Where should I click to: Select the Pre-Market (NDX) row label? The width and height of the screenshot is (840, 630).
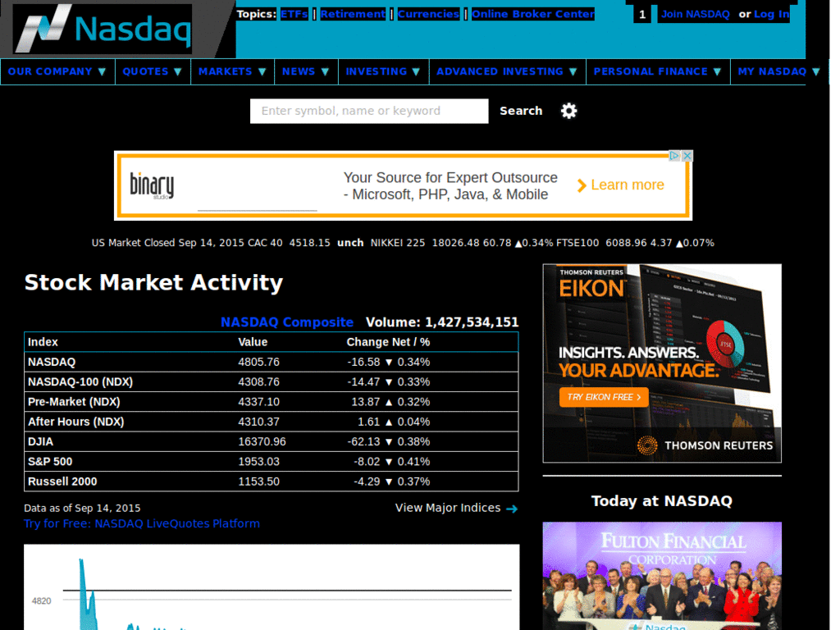coord(74,402)
